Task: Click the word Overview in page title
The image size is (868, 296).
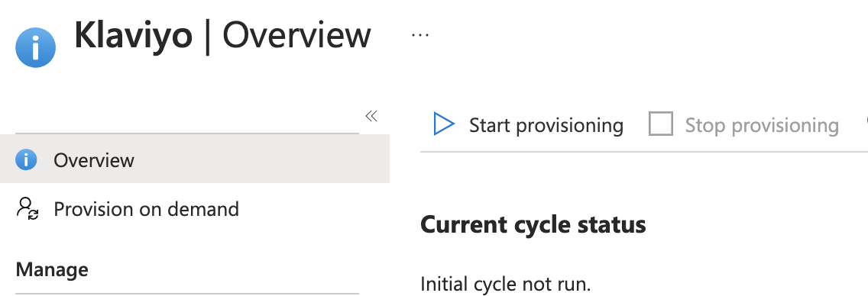Action: tap(296, 35)
